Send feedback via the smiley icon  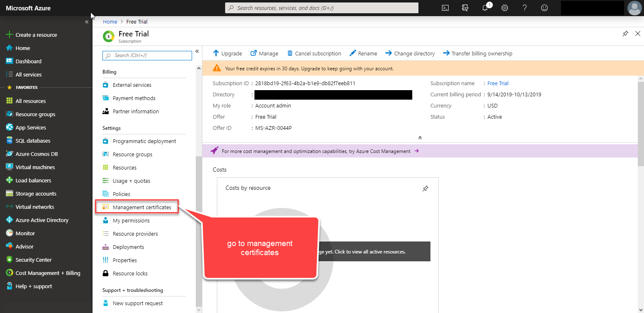tap(544, 8)
